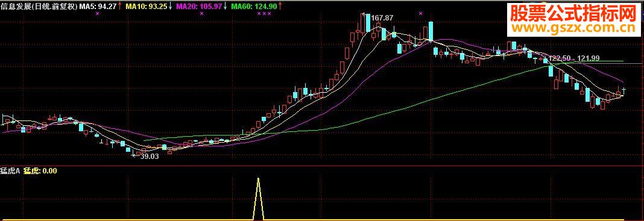Click the down arrow after MA10 value

(171, 6)
